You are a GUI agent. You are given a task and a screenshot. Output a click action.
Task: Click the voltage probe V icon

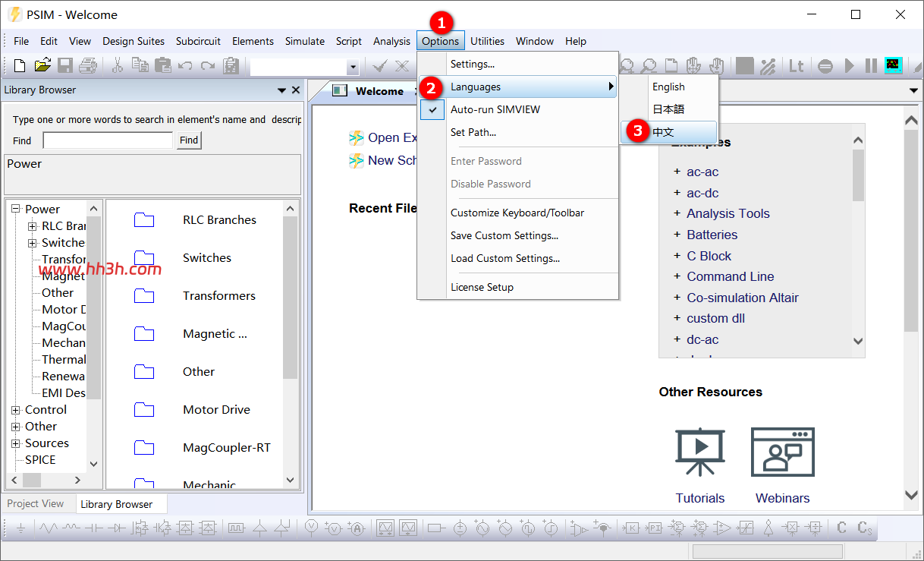click(x=311, y=527)
